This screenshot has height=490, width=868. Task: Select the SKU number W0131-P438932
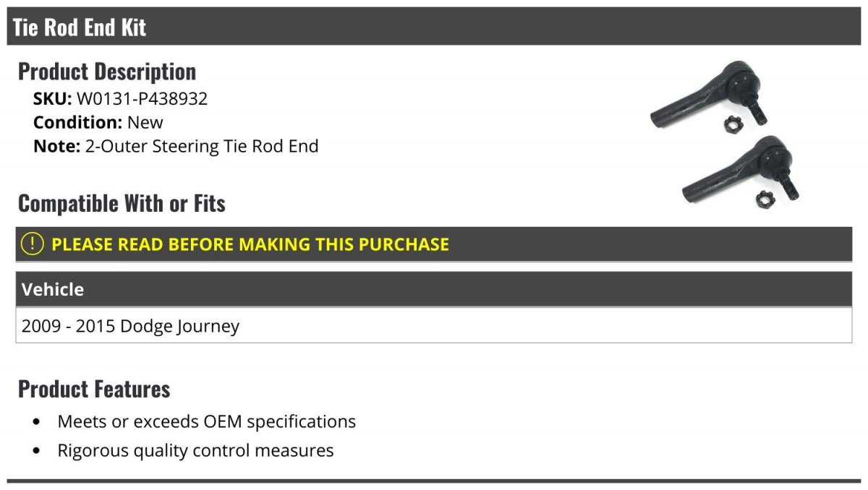click(x=142, y=98)
